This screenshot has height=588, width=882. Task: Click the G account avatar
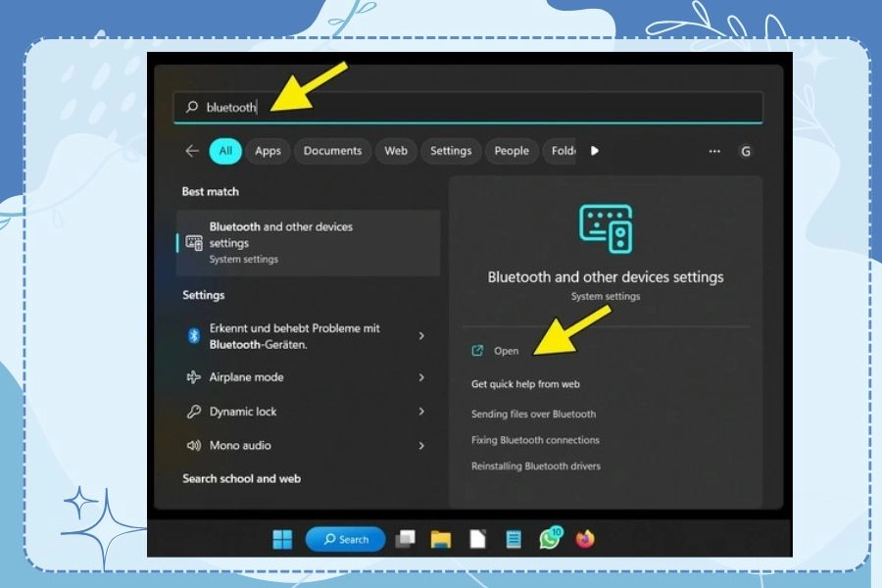(x=746, y=151)
